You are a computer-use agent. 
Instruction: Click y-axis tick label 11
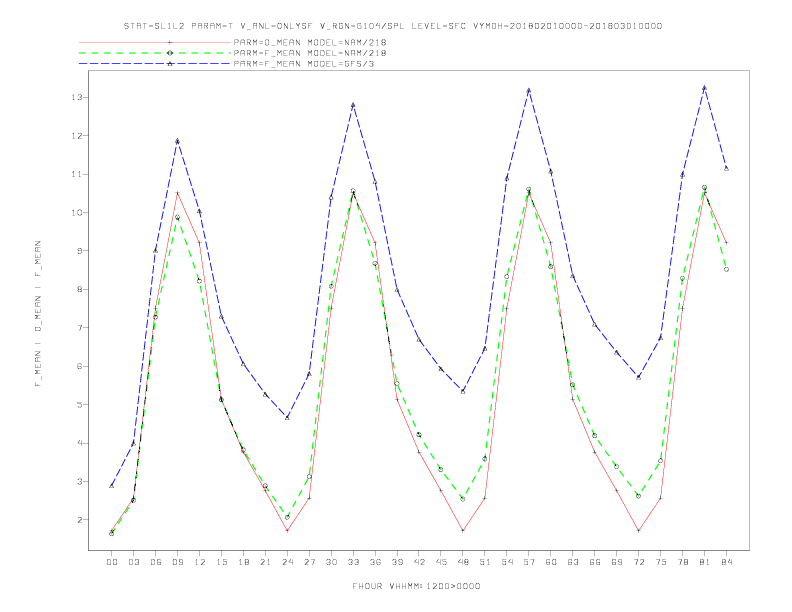point(76,174)
